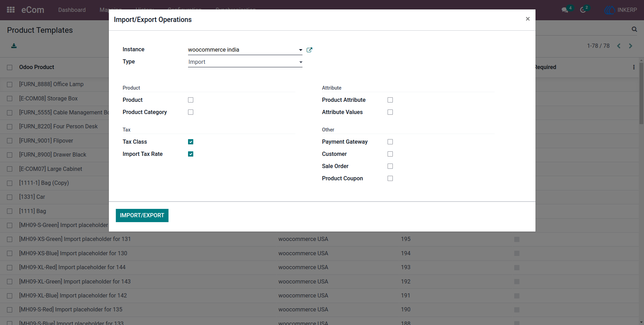This screenshot has height=325, width=644.
Task: Enable the Product Attribute checkbox
Action: click(x=390, y=100)
